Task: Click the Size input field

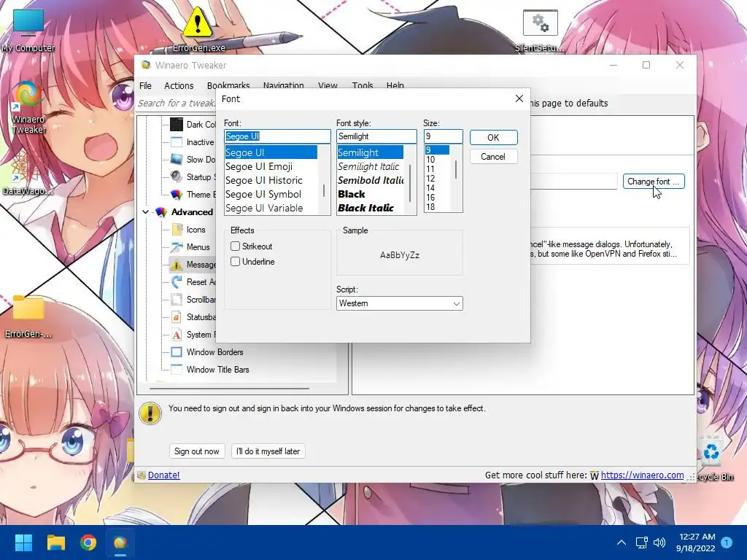Action: (x=443, y=136)
